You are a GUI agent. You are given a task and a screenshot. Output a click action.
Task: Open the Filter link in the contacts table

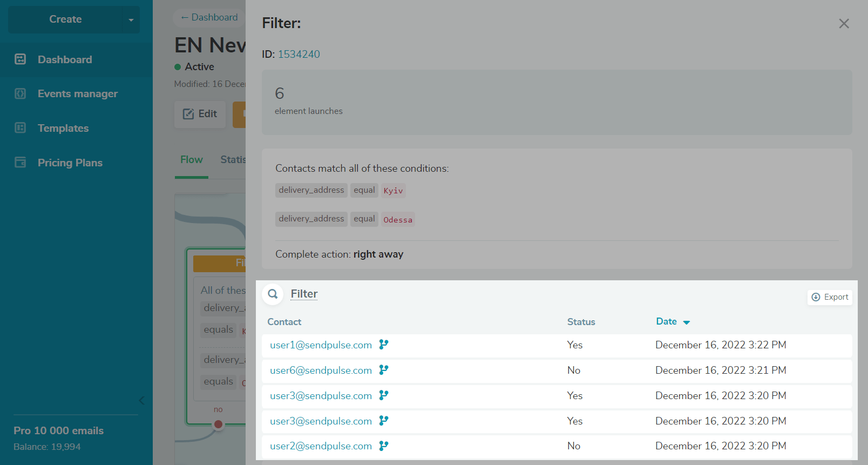coord(304,294)
